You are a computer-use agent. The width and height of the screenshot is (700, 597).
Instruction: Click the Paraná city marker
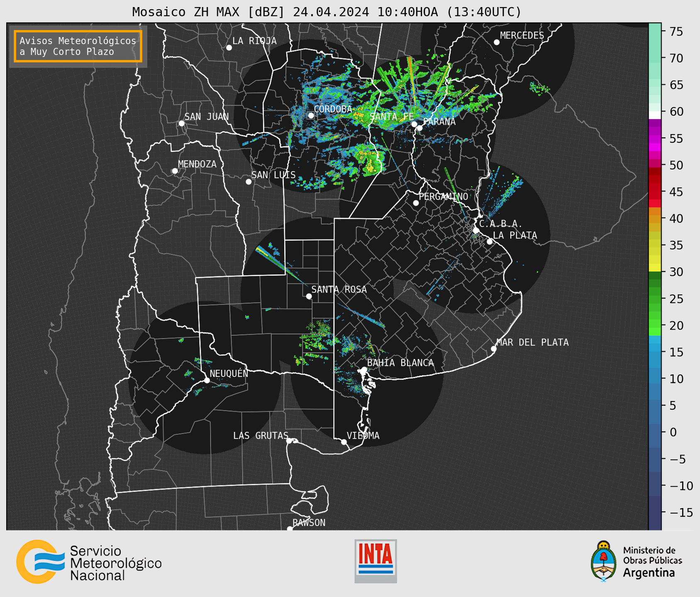coord(420,128)
